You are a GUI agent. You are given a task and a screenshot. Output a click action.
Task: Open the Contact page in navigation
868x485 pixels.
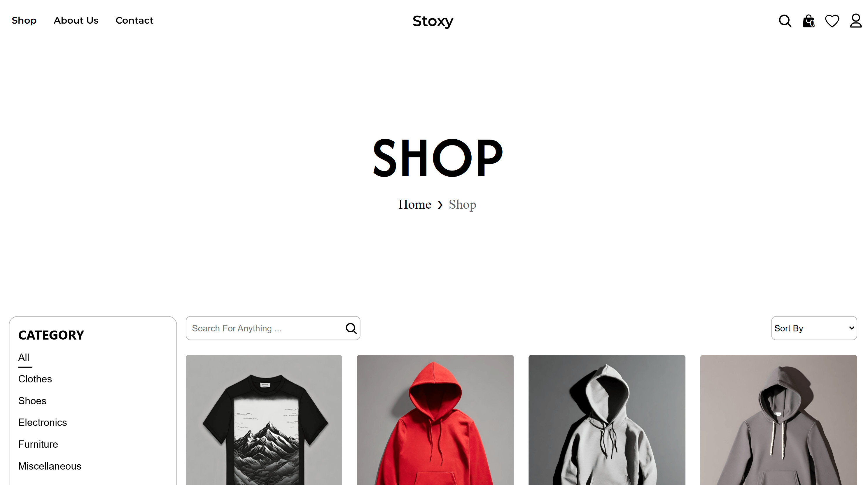tap(134, 20)
